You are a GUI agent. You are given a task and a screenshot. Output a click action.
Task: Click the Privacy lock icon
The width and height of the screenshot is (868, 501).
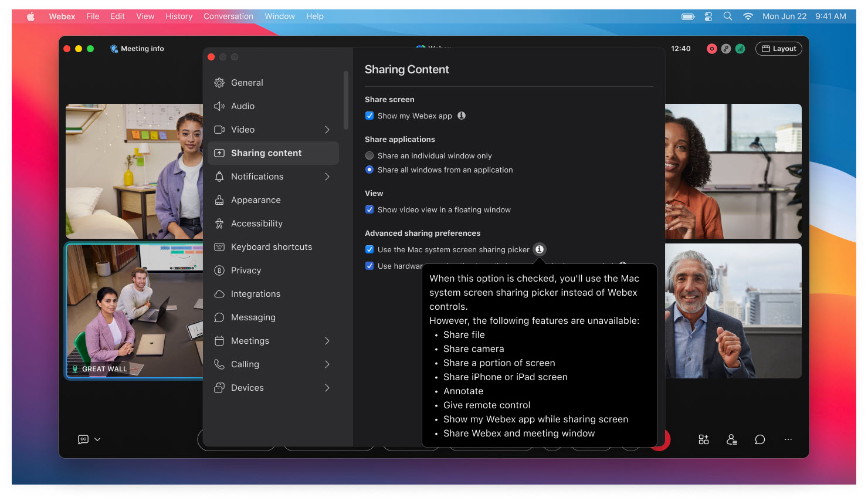pyautogui.click(x=219, y=270)
